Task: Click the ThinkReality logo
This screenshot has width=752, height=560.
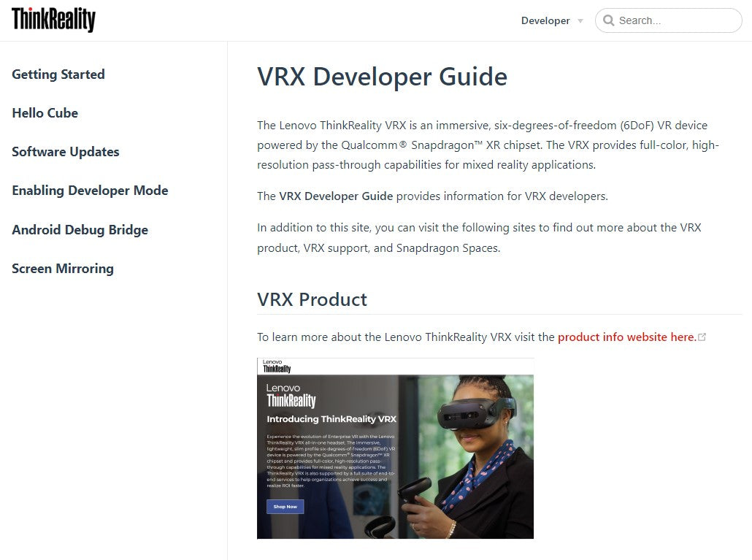Action: (52, 20)
